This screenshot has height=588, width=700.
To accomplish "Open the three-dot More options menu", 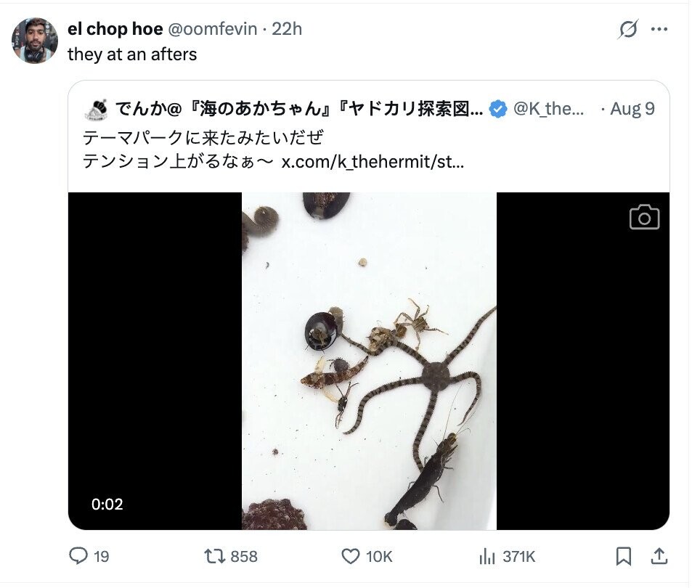I will click(659, 30).
